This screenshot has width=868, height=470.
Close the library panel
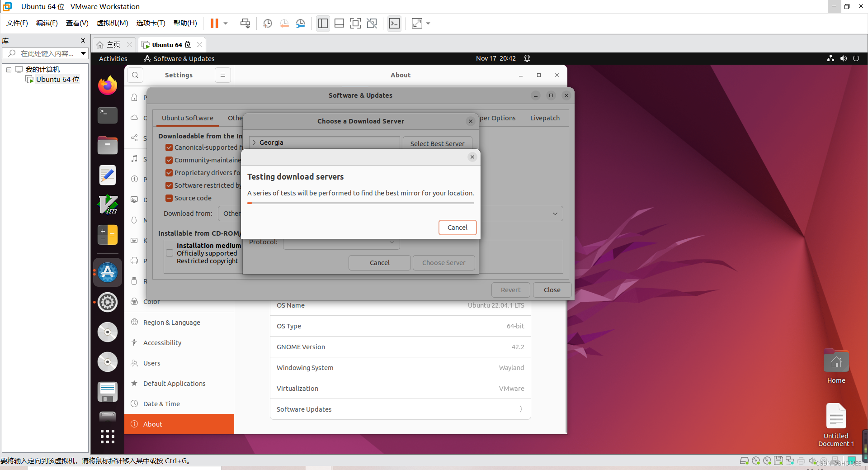pyautogui.click(x=83, y=41)
